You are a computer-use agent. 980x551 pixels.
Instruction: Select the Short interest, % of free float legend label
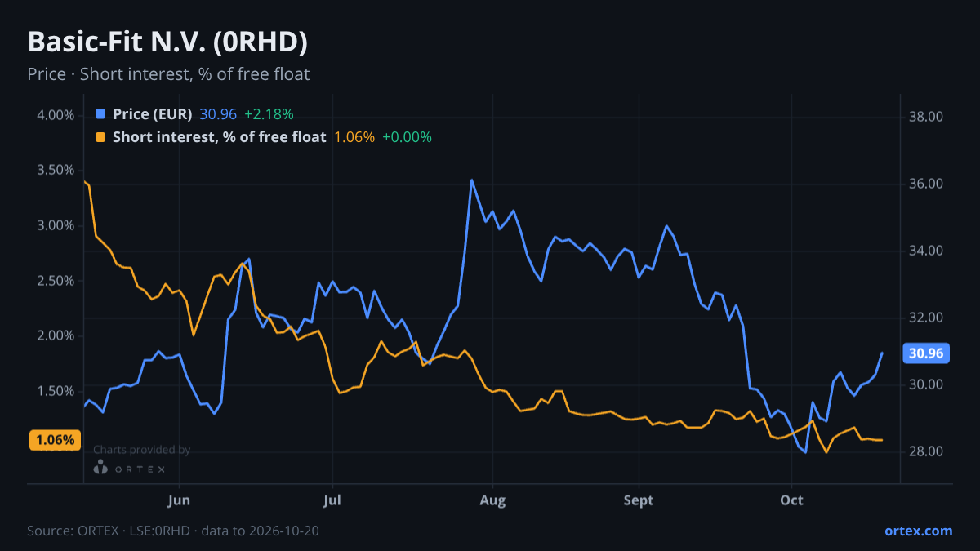point(220,137)
